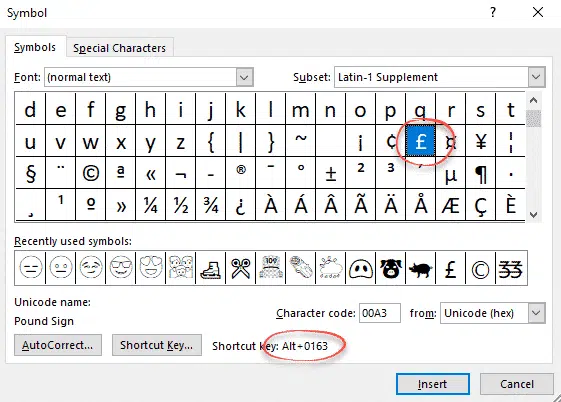Choose the black pig silhouette symbol

click(421, 268)
